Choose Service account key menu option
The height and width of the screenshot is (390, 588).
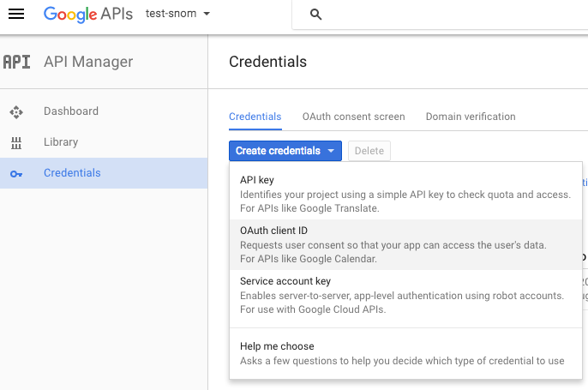pos(405,295)
